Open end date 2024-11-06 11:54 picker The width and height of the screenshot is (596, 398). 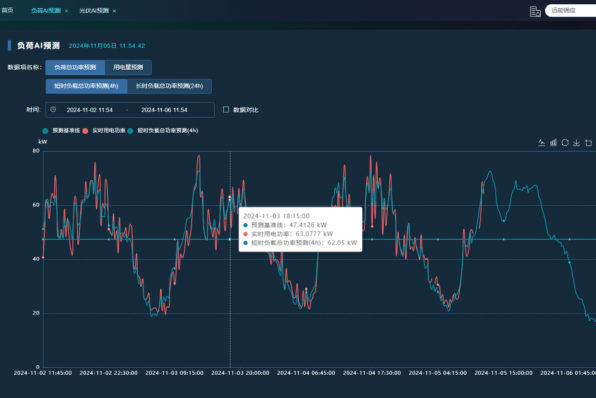(164, 110)
